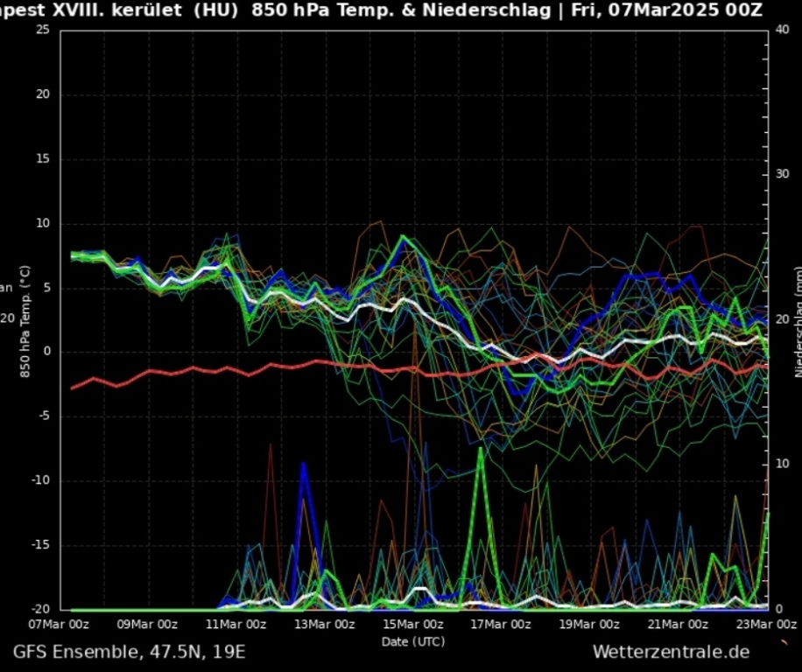
Task: Select the 15Mar 00z date tick label
Action: [412, 624]
